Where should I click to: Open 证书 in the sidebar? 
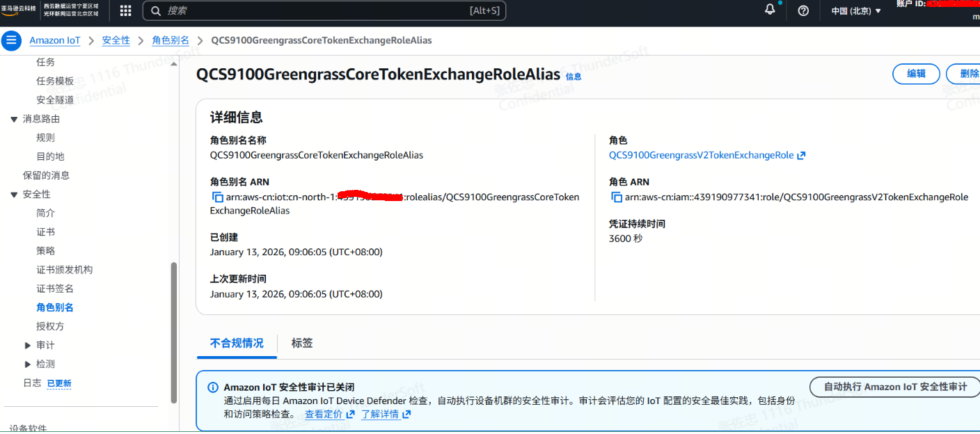pos(45,232)
